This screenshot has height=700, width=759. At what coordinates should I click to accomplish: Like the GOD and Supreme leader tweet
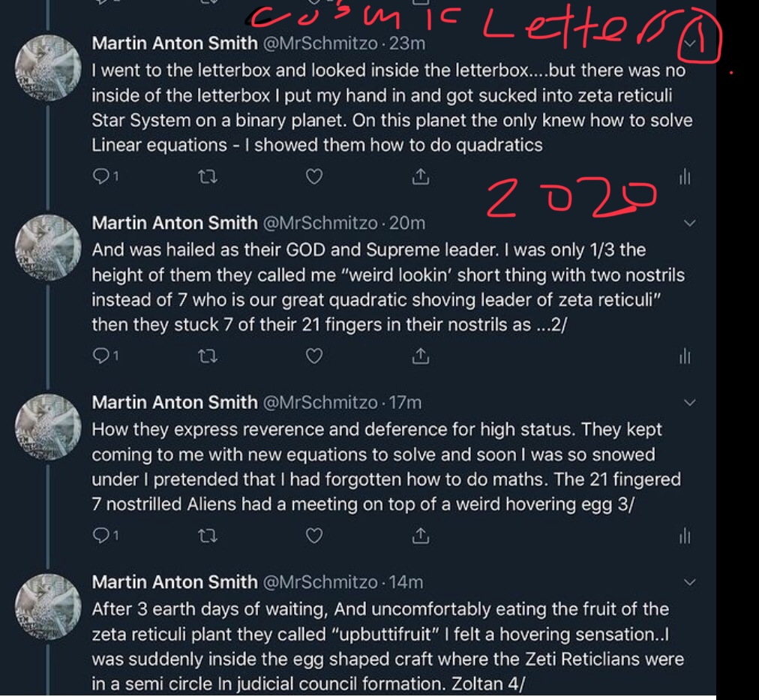click(x=314, y=356)
